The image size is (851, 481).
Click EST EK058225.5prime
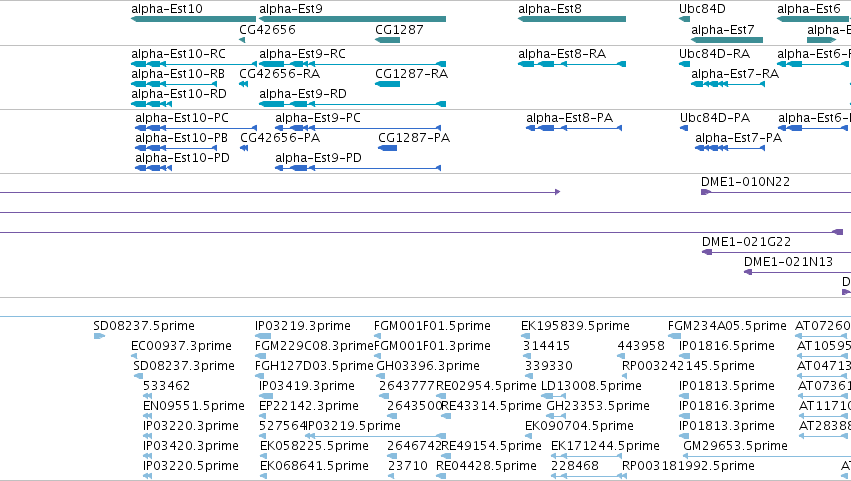click(264, 457)
